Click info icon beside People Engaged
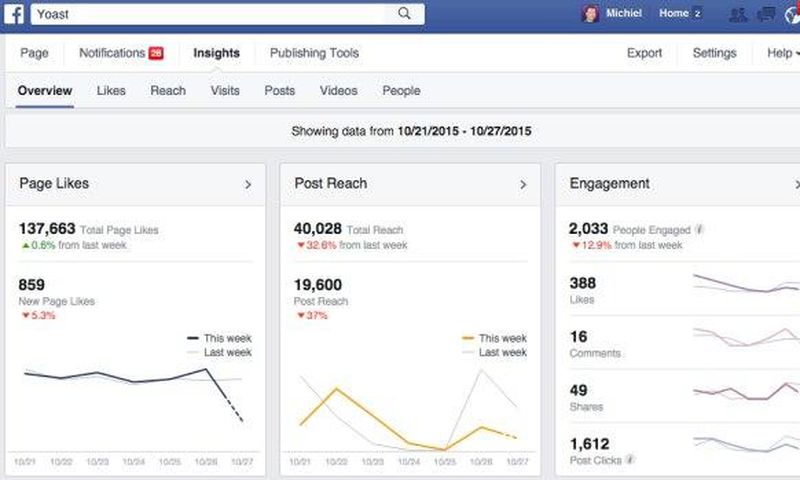Screen dimensions: 800x480 699,230
